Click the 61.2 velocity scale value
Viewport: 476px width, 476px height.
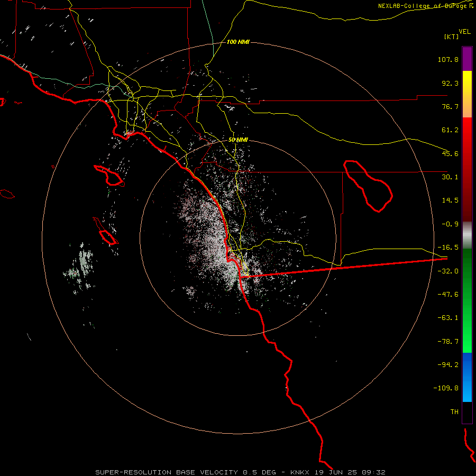(x=450, y=130)
